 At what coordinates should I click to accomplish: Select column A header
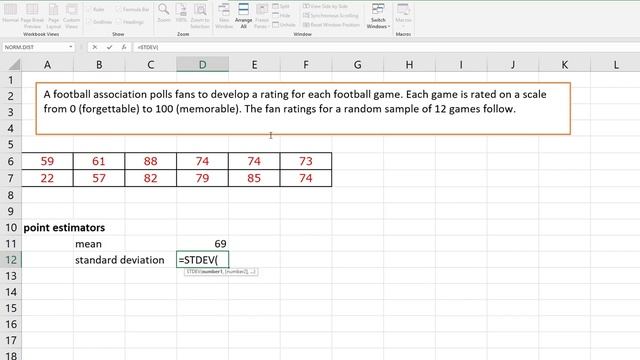(x=47, y=64)
